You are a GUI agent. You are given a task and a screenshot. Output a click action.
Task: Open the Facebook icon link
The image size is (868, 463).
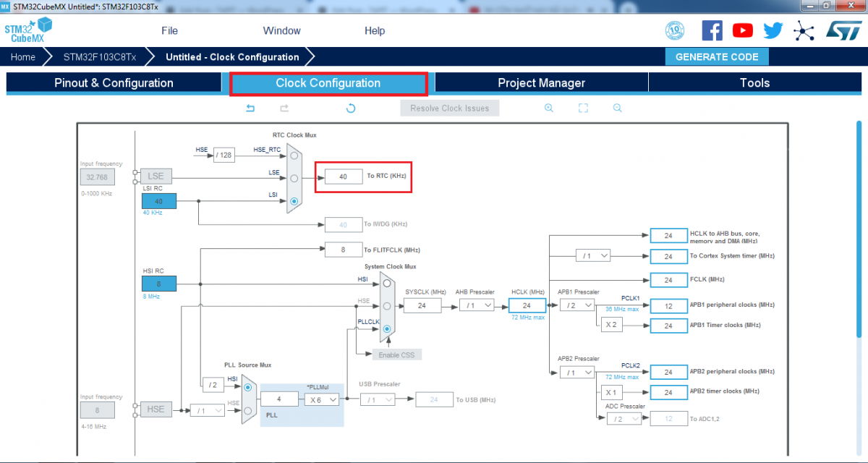point(712,30)
